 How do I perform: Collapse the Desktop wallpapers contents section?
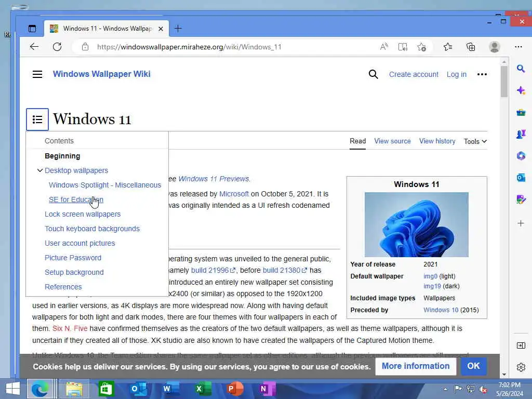39,170
